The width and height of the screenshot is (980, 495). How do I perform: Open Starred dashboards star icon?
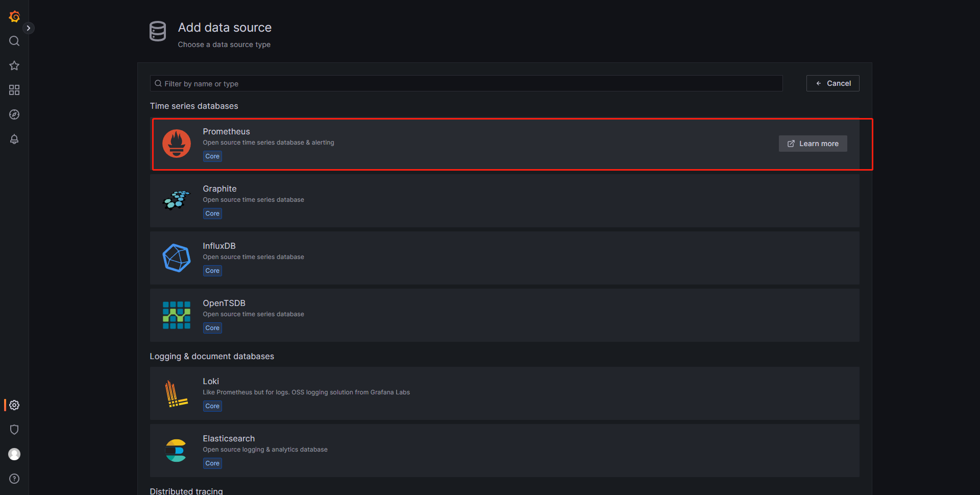(x=14, y=65)
